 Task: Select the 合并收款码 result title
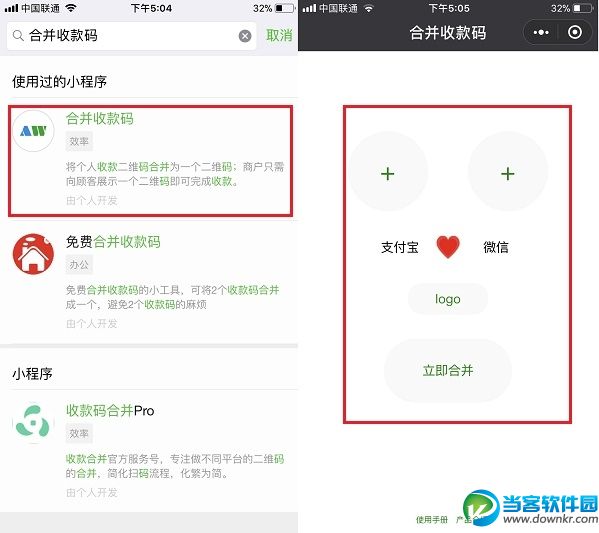100,118
